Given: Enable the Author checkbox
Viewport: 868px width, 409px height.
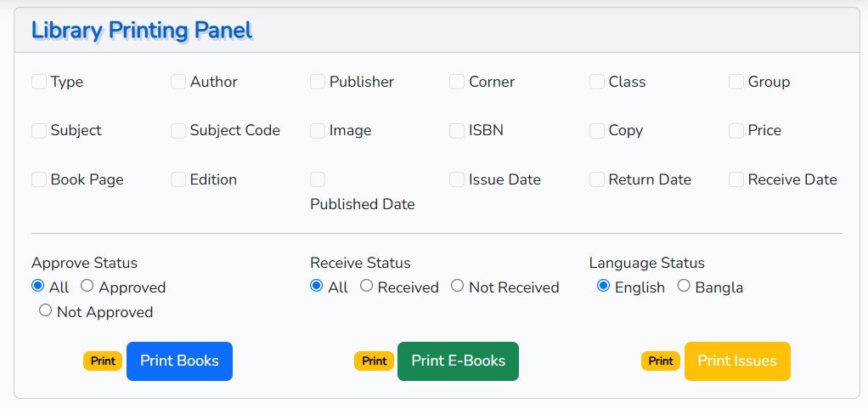Looking at the screenshot, I should click(178, 82).
